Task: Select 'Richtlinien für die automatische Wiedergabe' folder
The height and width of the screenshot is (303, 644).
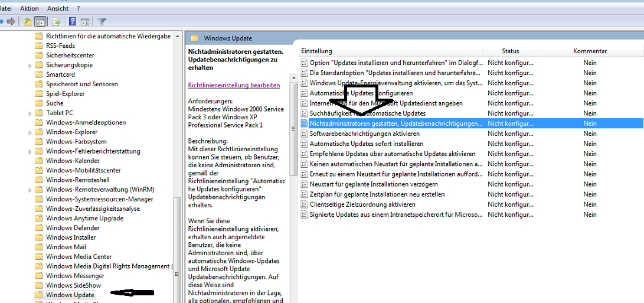Action: tap(108, 36)
